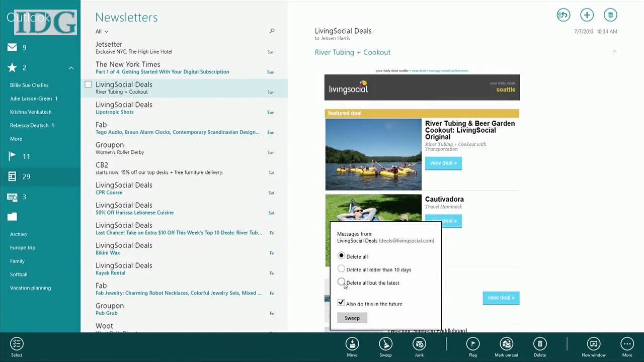Open the River Tubing + Cookout subject
The height and width of the screenshot is (362, 644).
tap(353, 52)
